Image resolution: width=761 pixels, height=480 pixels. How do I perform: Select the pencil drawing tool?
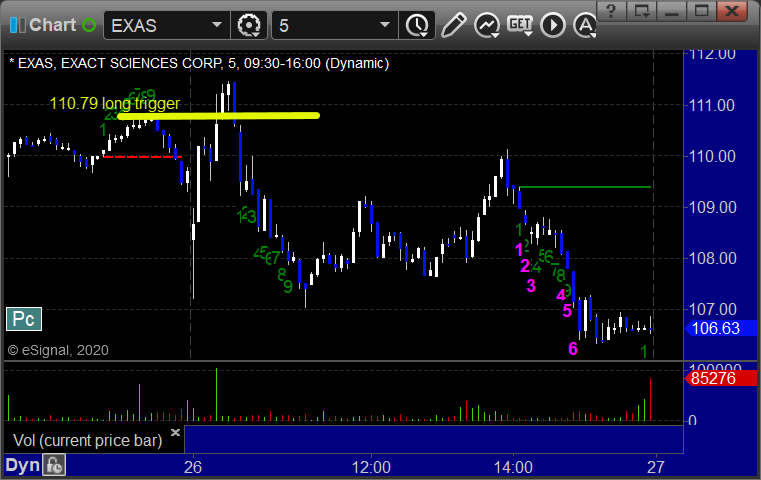(454, 25)
